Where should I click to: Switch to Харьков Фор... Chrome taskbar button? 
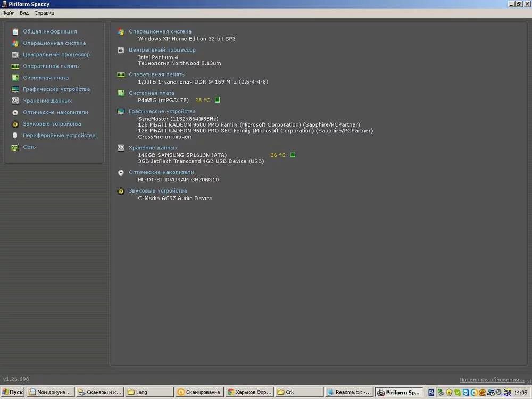pos(250,393)
